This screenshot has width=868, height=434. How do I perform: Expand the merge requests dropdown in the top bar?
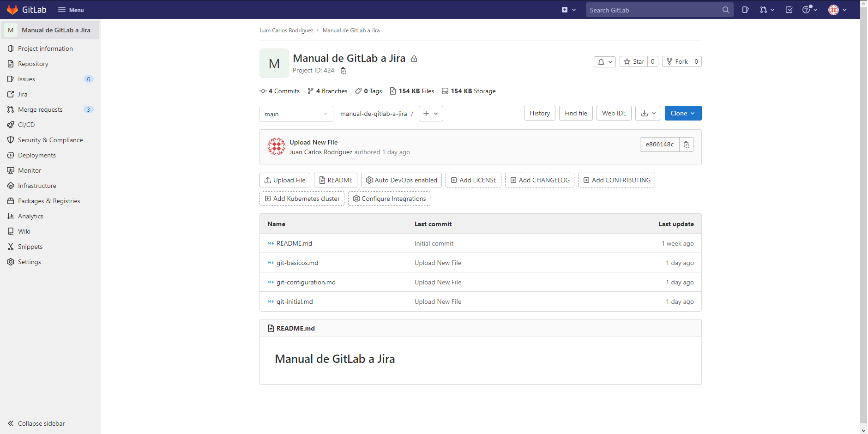click(x=767, y=10)
